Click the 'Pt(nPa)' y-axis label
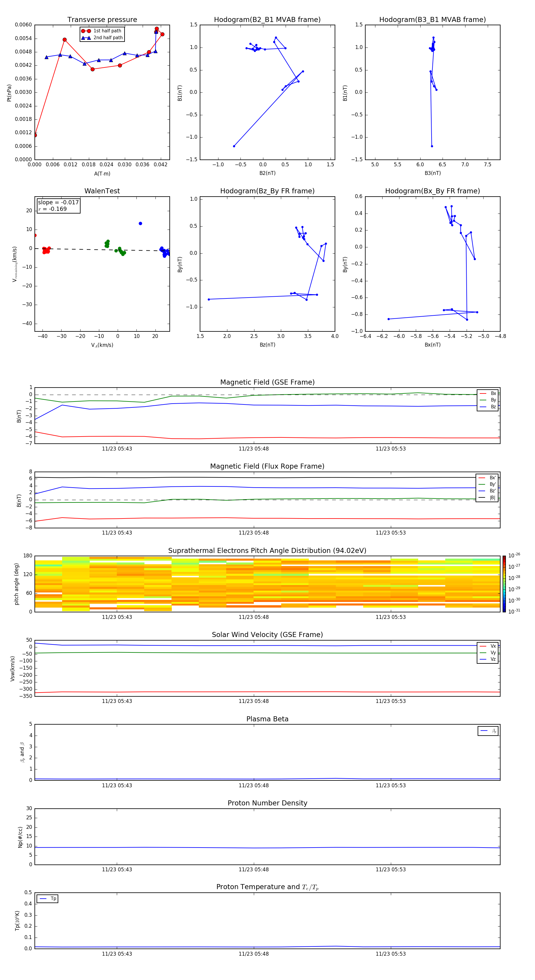The width and height of the screenshot is (535, 980). [x=9, y=92]
